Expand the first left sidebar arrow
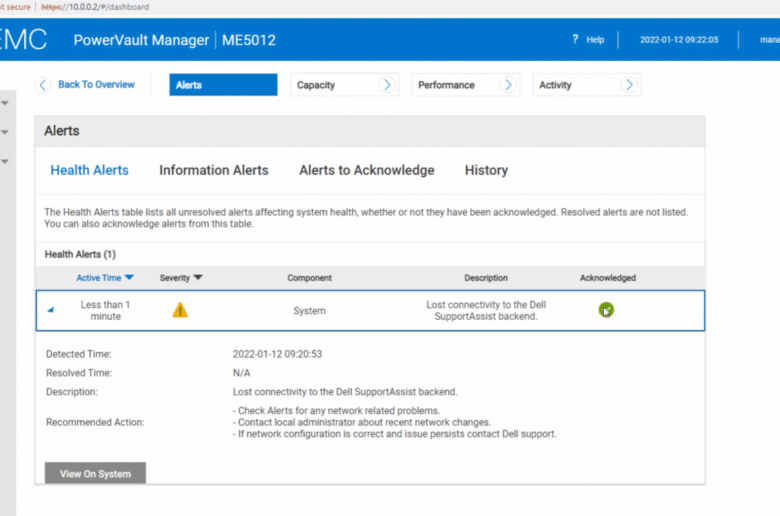This screenshot has height=516, width=780. (x=5, y=103)
